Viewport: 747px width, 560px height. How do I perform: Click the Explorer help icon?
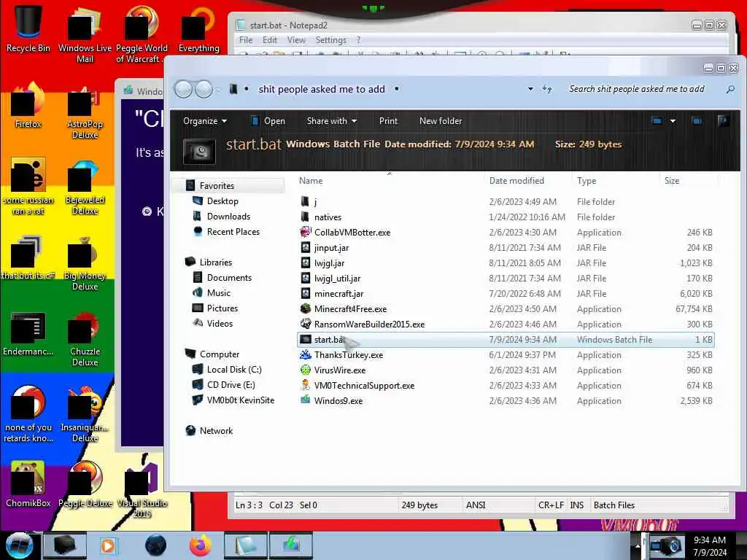coord(723,121)
